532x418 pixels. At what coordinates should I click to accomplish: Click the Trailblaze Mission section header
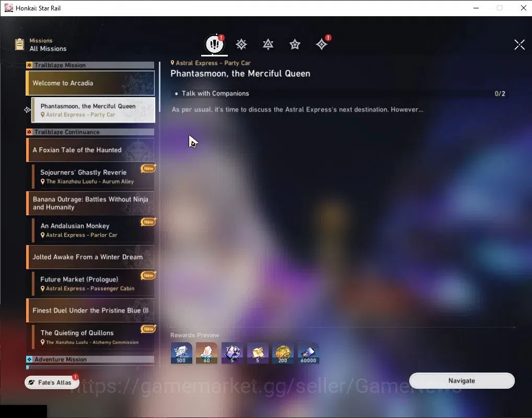(x=90, y=65)
